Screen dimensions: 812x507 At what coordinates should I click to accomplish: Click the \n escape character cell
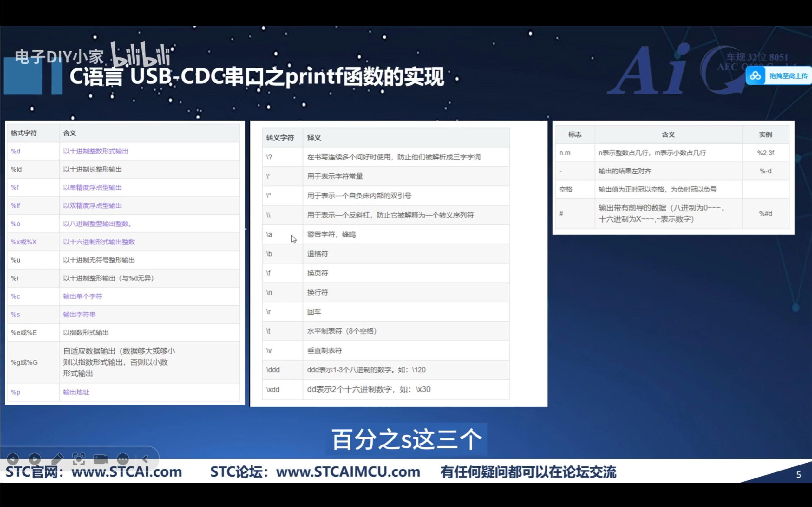click(x=282, y=292)
